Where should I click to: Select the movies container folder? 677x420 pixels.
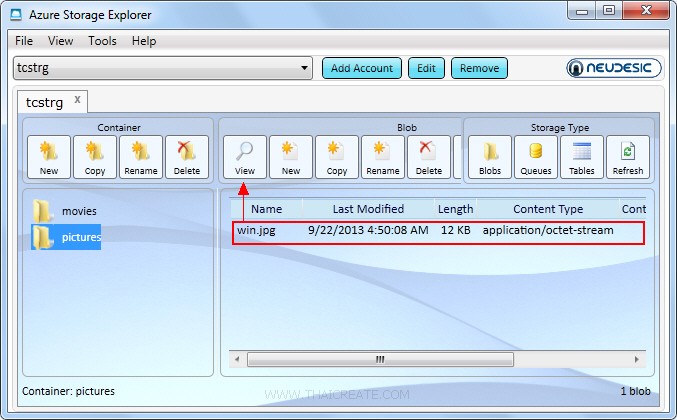pos(65,211)
